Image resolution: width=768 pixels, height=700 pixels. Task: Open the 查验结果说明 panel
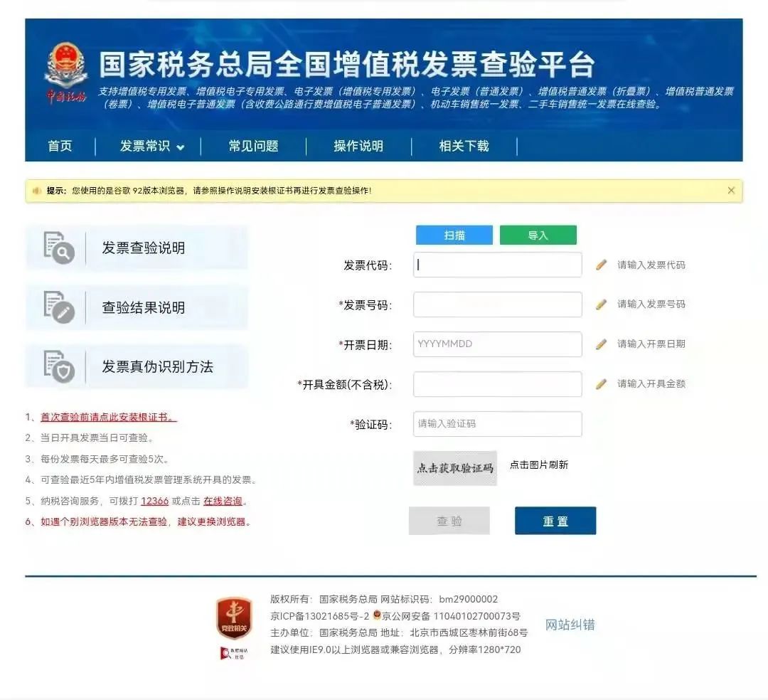pyautogui.click(x=137, y=307)
